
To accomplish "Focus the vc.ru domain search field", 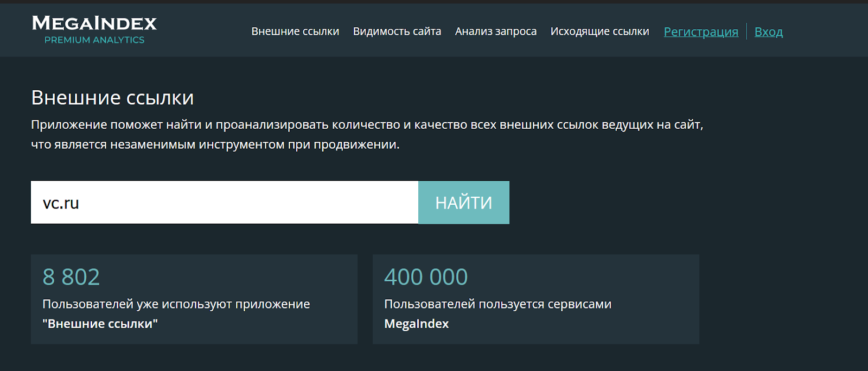I will click(225, 203).
